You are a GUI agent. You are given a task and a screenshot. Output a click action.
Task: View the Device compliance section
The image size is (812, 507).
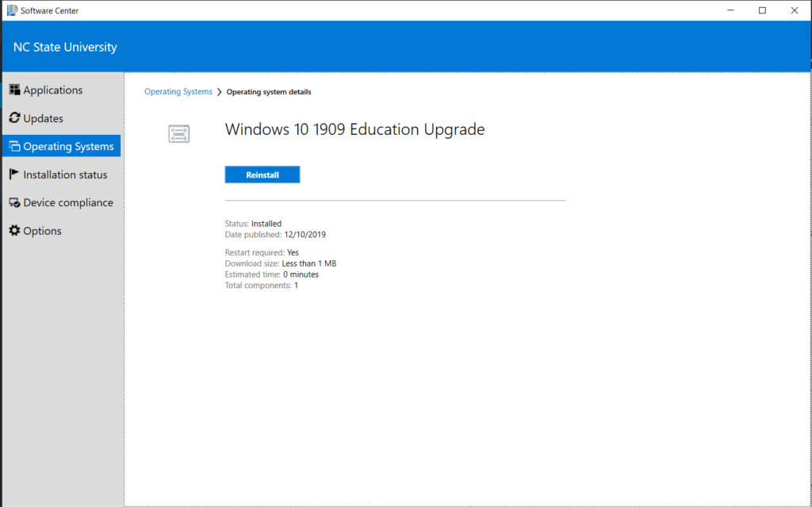pos(67,202)
